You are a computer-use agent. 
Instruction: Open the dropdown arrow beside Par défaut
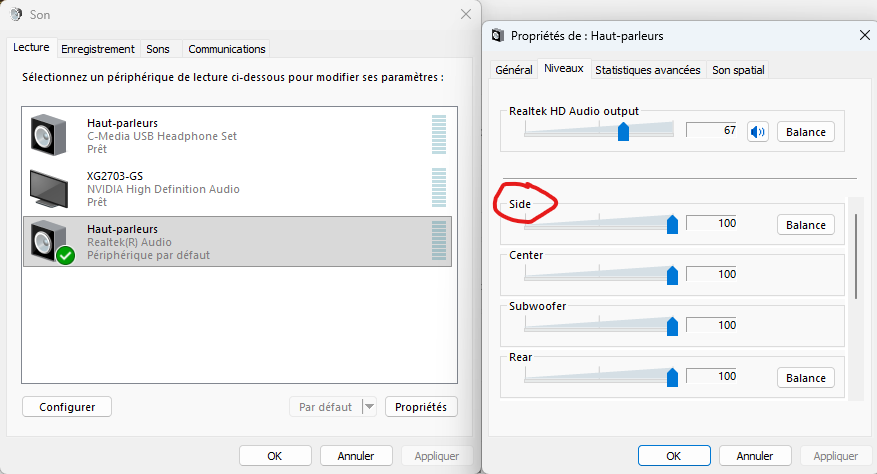368,407
